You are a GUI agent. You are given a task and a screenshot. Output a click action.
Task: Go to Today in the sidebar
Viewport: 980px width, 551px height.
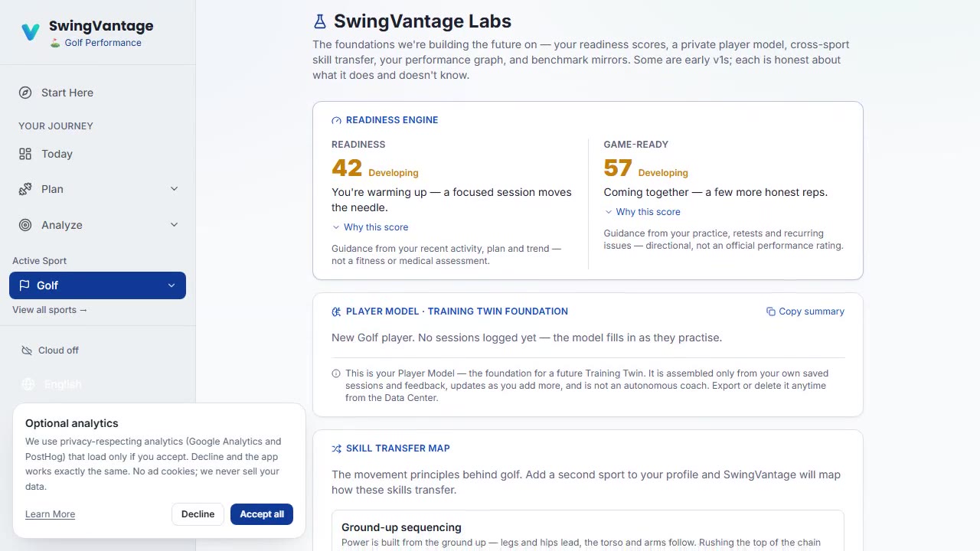[97, 154]
